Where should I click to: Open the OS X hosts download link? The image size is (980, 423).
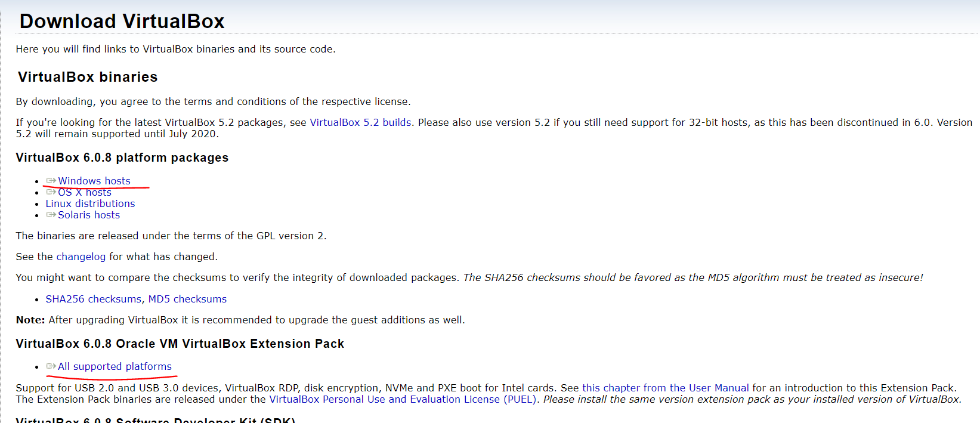[85, 192]
